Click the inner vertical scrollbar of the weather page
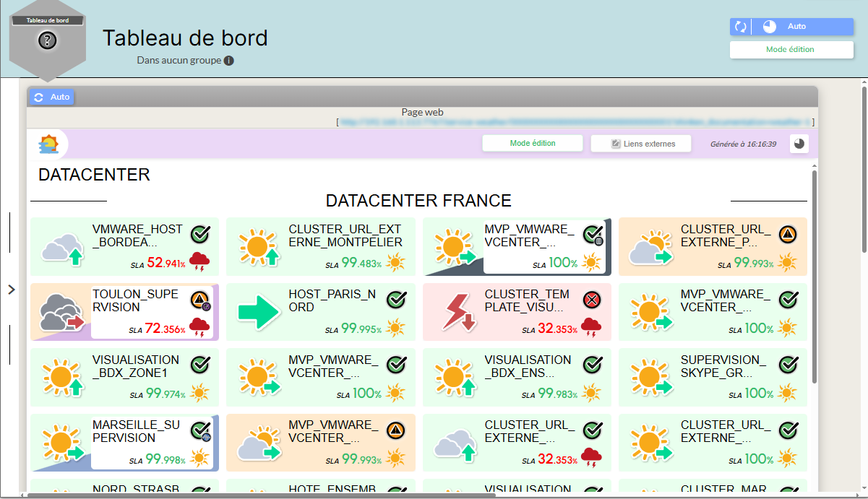Image resolution: width=868 pixels, height=499 pixels. (815, 274)
